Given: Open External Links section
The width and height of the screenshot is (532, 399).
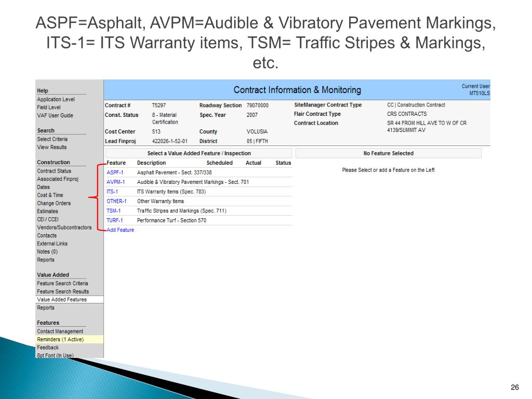Looking at the screenshot, I should (x=52, y=244).
